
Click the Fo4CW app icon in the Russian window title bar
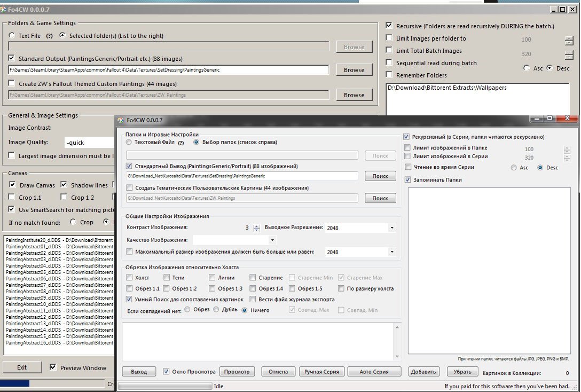tap(122, 120)
